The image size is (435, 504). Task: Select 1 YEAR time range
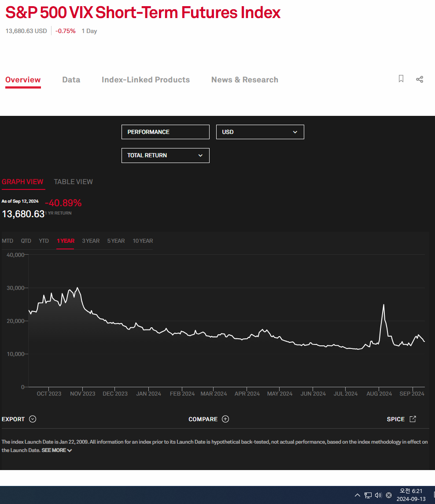66,241
